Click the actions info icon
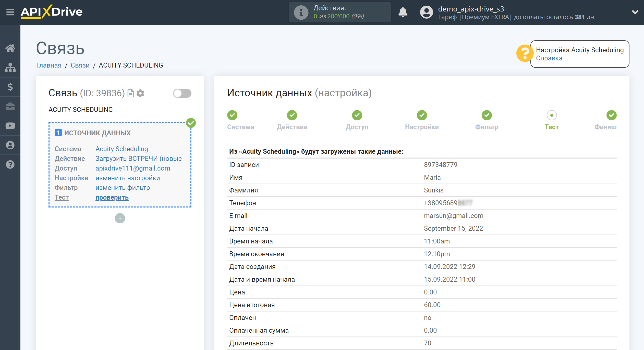The height and width of the screenshot is (350, 644). pyautogui.click(x=301, y=12)
